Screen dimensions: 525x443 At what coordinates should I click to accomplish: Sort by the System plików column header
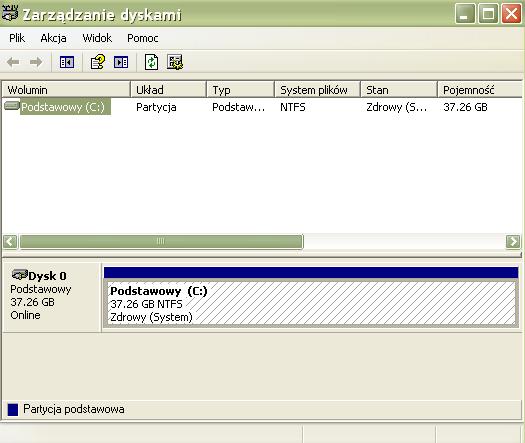(317, 90)
